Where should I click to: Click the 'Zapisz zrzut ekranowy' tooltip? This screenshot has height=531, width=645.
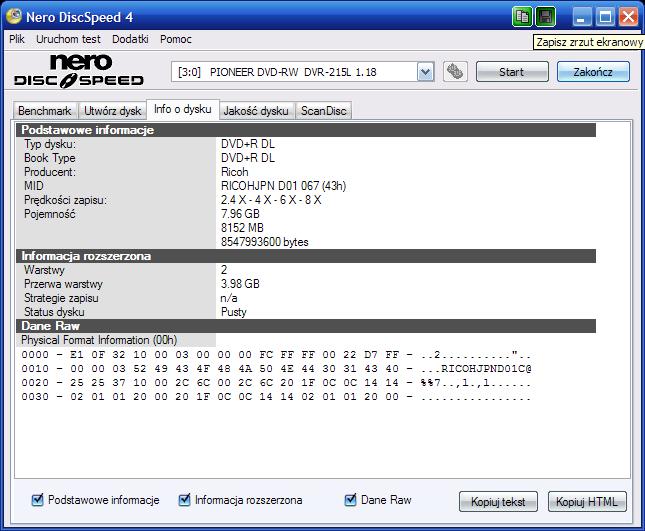[589, 42]
